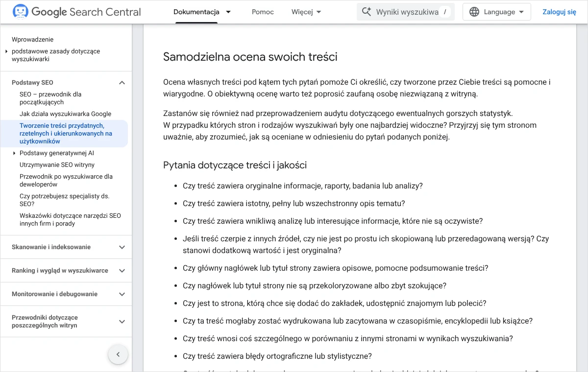Expand podstawowe zasady dotyczące wyszukiwarki triangle
The height and width of the screenshot is (372, 588).
point(6,51)
